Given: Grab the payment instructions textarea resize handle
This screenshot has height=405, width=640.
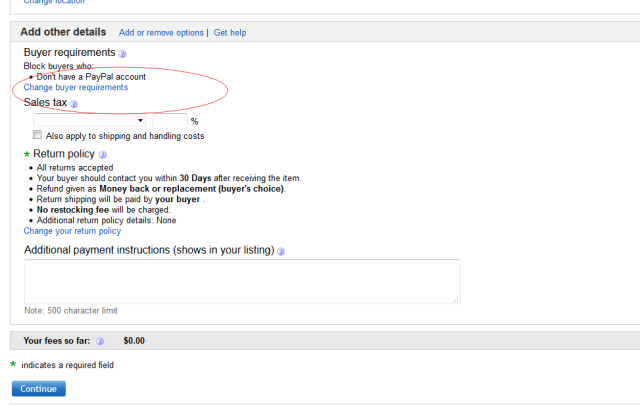Looking at the screenshot, I should 455,299.
